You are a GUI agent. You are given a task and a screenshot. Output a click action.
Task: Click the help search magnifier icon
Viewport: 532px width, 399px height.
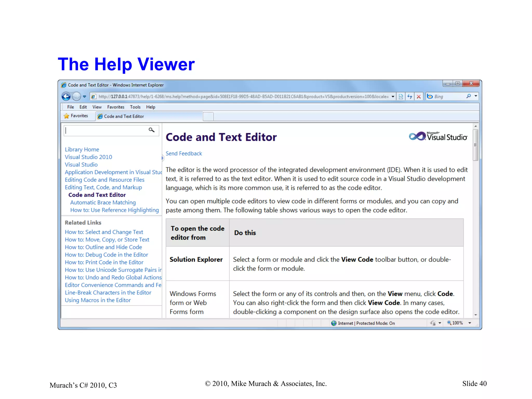pos(151,130)
